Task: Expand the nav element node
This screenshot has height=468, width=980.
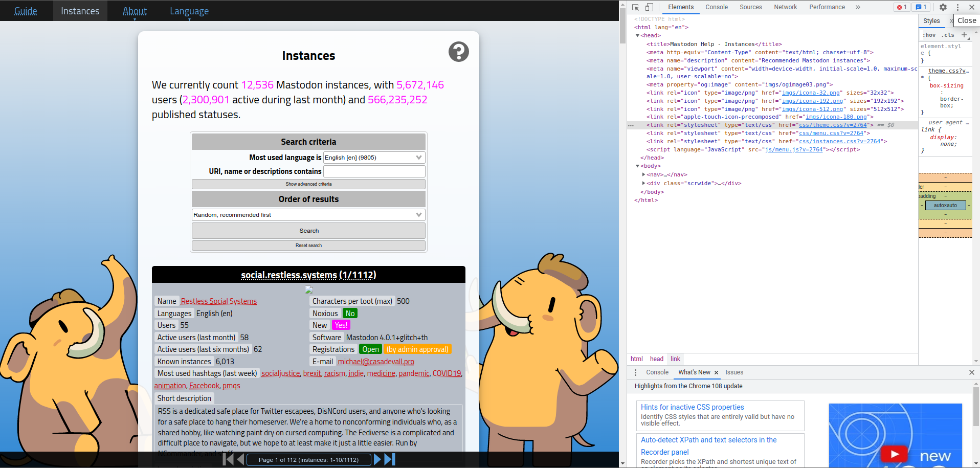Action: 643,174
